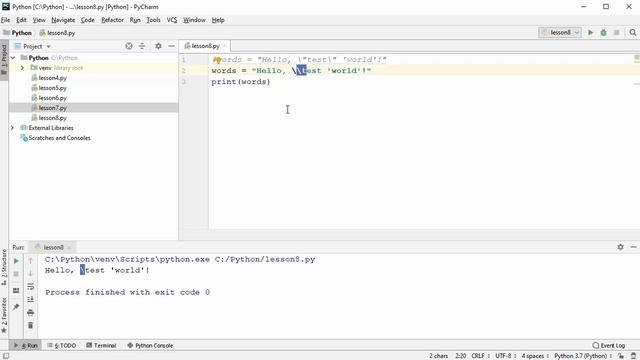
Task: Open Search Everywhere magnifier icon
Action: [633, 32]
